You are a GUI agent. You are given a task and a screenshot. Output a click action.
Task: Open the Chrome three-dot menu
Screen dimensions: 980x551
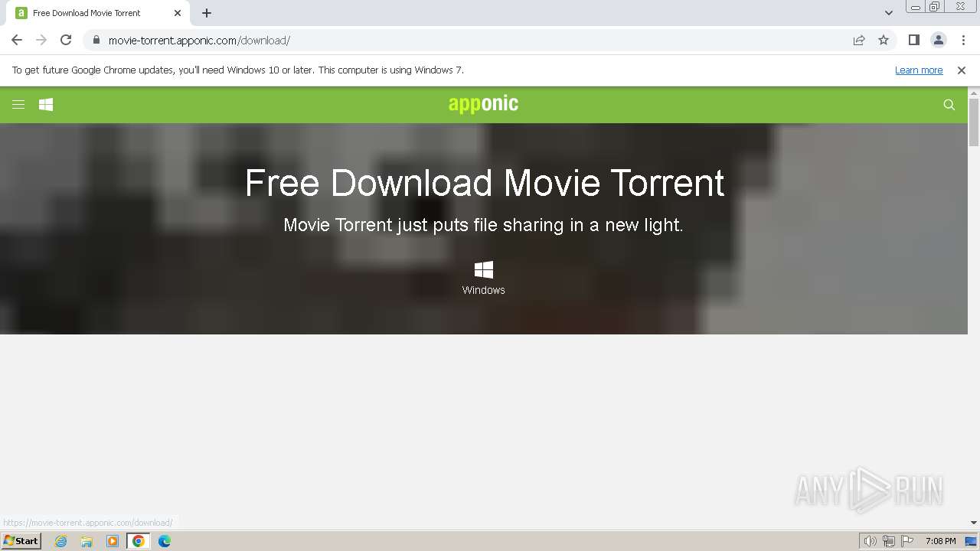pos(962,40)
